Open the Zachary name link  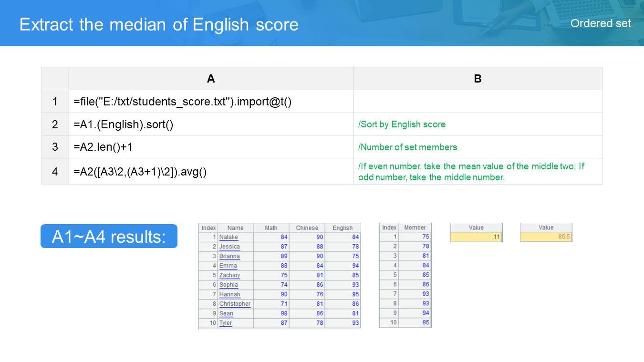click(229, 275)
